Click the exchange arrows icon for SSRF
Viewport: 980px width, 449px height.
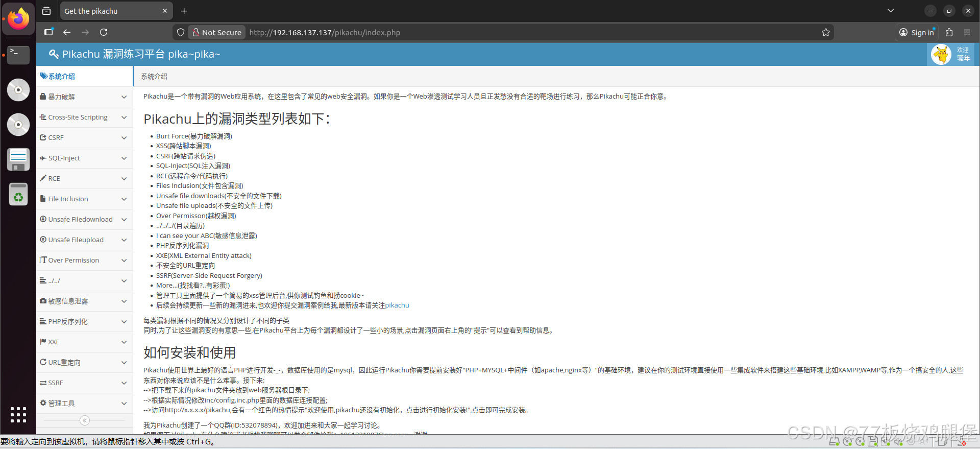(43, 383)
